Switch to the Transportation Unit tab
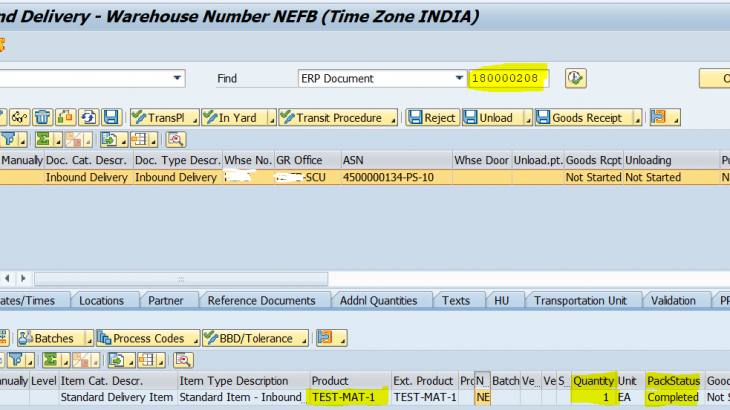730x410 pixels. pyautogui.click(x=581, y=301)
